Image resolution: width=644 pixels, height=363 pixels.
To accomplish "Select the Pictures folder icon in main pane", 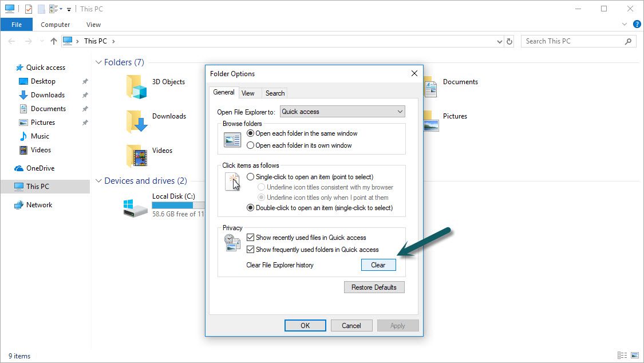I will [431, 121].
